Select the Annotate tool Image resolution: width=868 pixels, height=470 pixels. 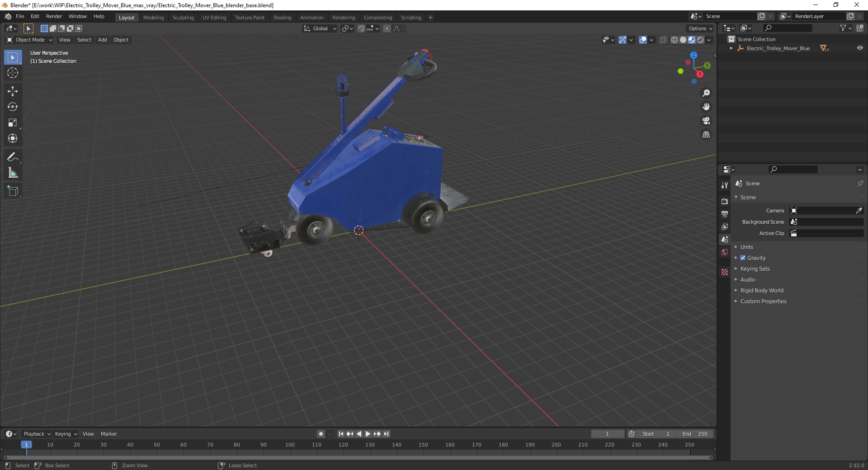(13, 157)
